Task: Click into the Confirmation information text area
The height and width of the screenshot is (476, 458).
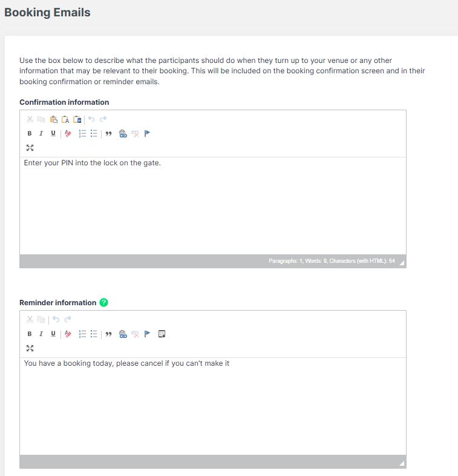Action: [213, 206]
